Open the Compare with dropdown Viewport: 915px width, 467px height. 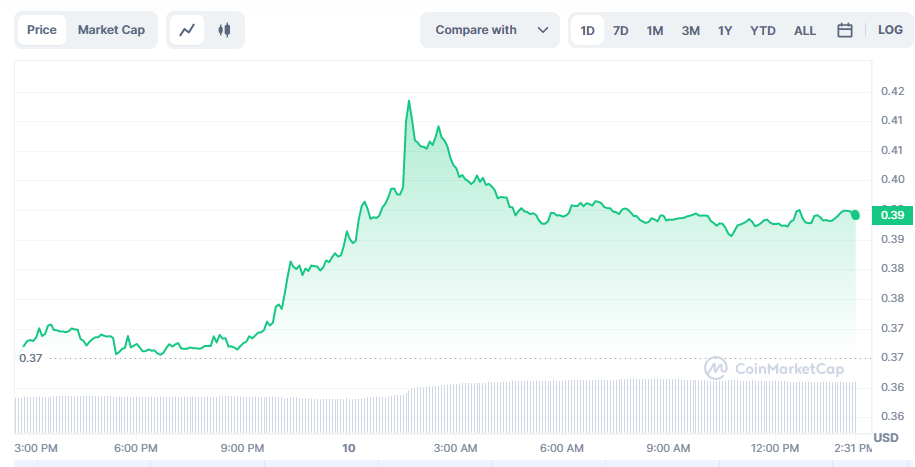tap(490, 30)
